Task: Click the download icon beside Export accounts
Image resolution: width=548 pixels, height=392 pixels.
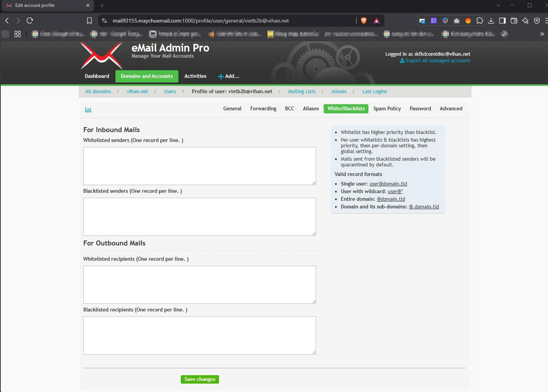Action: 402,61
